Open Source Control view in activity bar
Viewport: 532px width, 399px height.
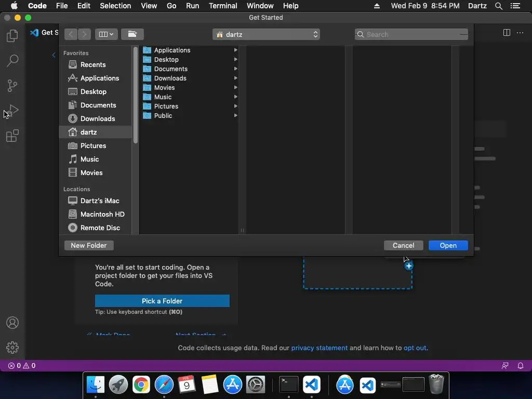[x=12, y=86]
